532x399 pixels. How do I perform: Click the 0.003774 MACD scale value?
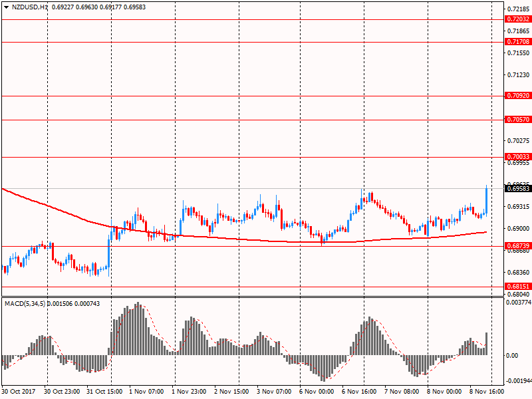point(519,303)
